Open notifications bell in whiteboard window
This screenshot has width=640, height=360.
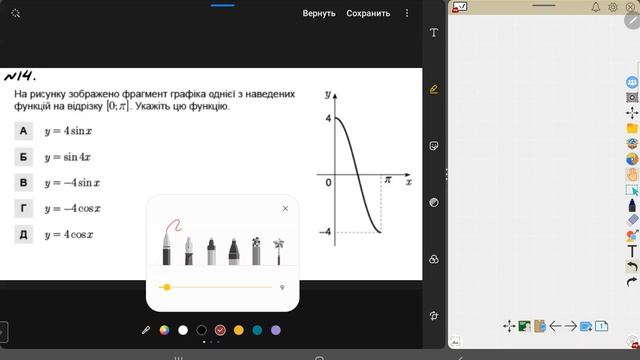(596, 7)
